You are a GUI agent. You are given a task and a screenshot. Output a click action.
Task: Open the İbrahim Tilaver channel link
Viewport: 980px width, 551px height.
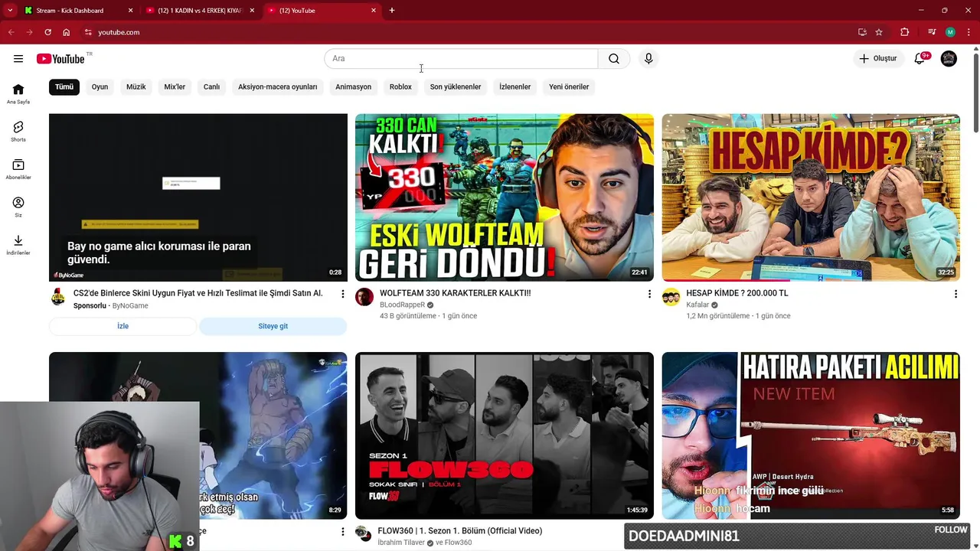coord(401,543)
